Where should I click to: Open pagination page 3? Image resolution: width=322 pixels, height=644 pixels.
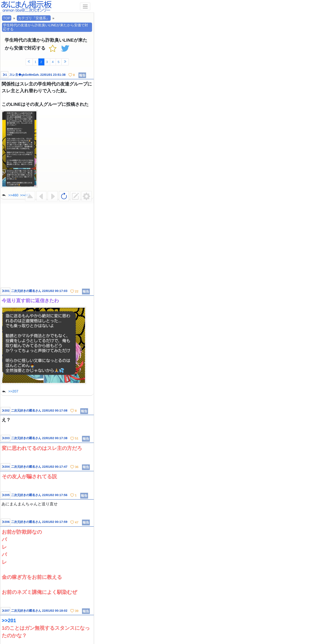(47, 62)
